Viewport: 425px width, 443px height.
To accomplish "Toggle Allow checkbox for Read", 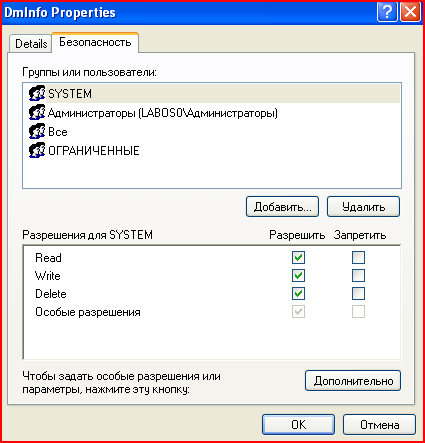I will coord(298,257).
